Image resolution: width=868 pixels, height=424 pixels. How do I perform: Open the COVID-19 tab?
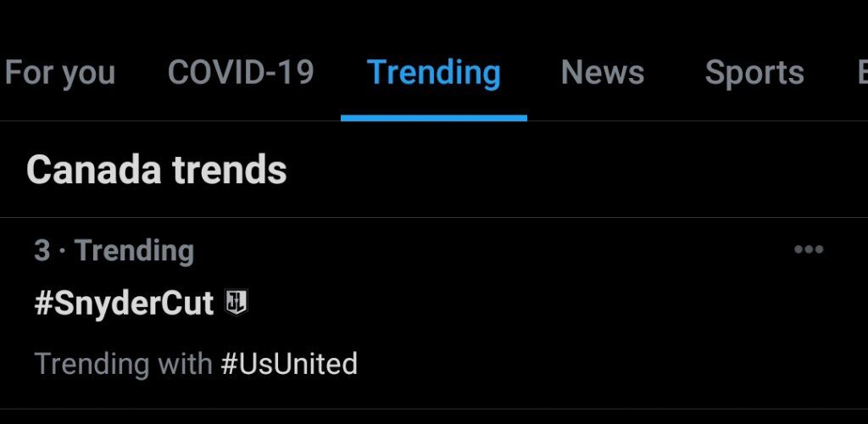(x=241, y=72)
